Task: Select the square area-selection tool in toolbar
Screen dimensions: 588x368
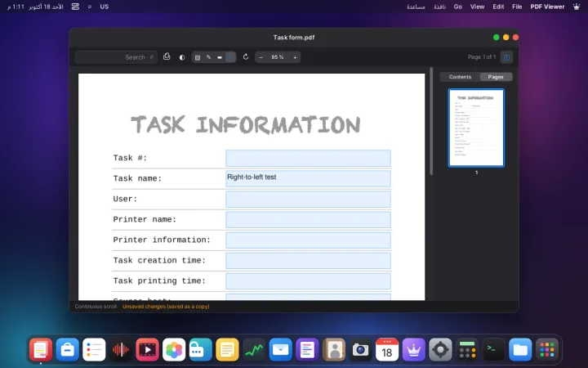Action: (x=198, y=57)
